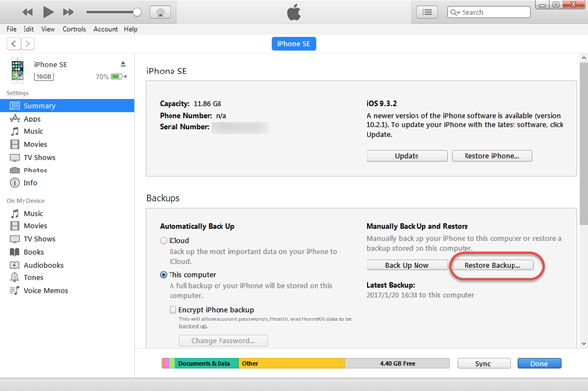Screen dimensions: 588x391
Task: Open the View menu
Action: tap(48, 29)
